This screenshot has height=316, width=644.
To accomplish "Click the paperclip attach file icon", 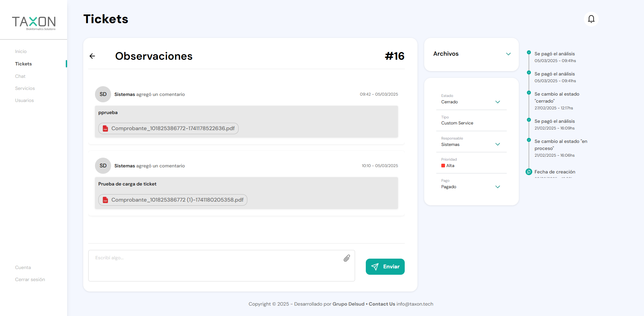I will [x=347, y=258].
